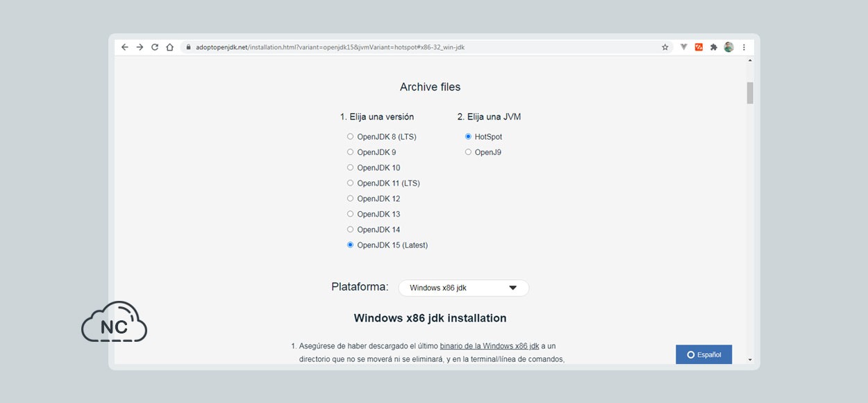Click the 'Plataforma:' label text

click(x=360, y=287)
